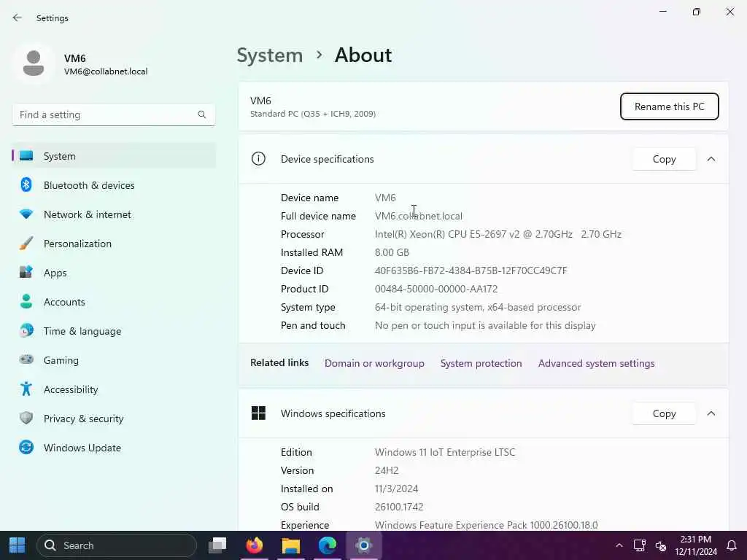Click the Gaming controller icon
747x560 pixels.
click(26, 359)
